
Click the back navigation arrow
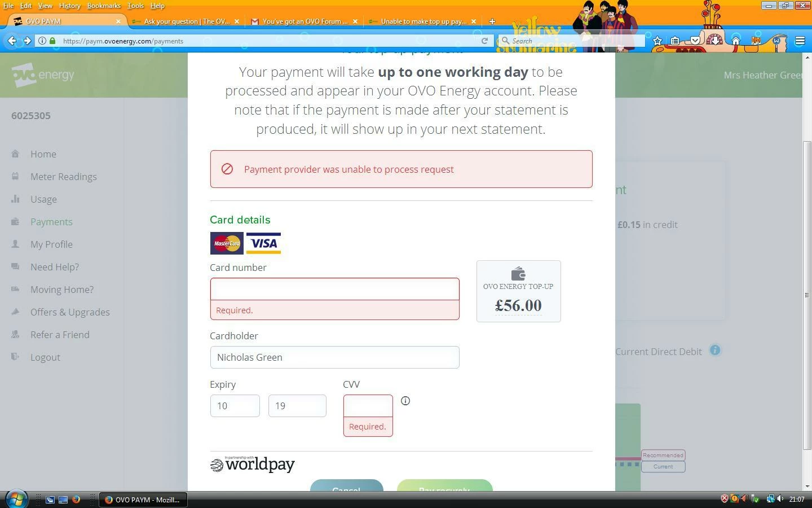[x=12, y=41]
